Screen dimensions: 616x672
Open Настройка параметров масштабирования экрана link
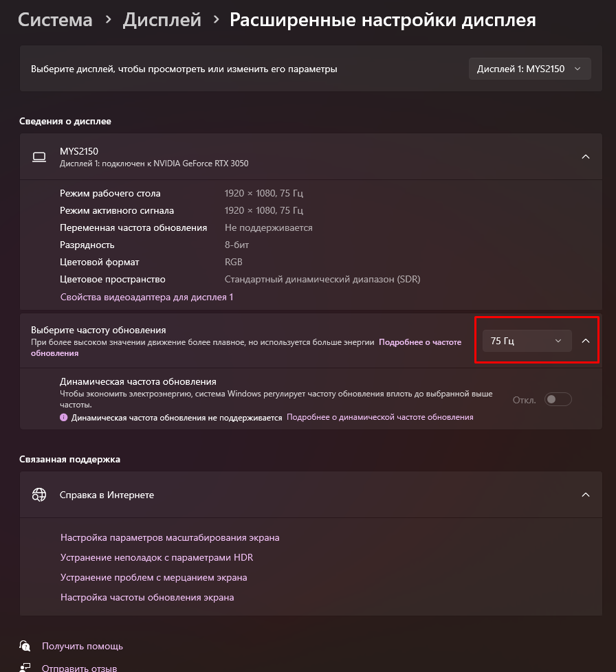[170, 537]
